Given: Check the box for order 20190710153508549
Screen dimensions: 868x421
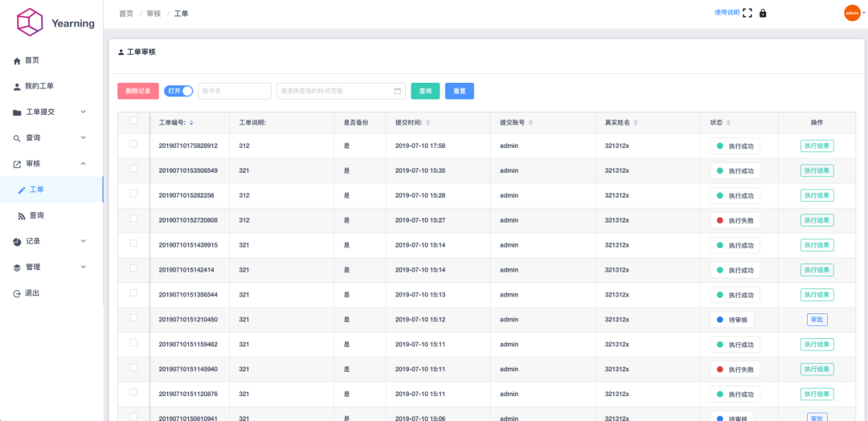Looking at the screenshot, I should (133, 169).
